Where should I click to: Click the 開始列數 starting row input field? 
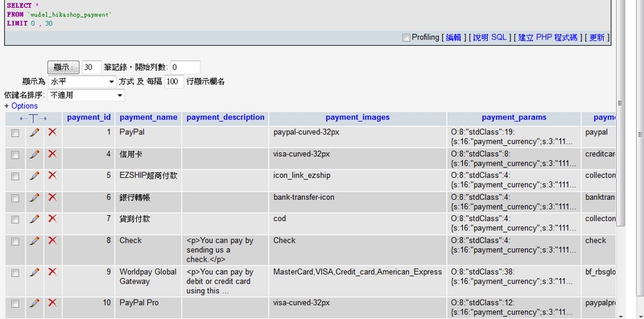[185, 68]
